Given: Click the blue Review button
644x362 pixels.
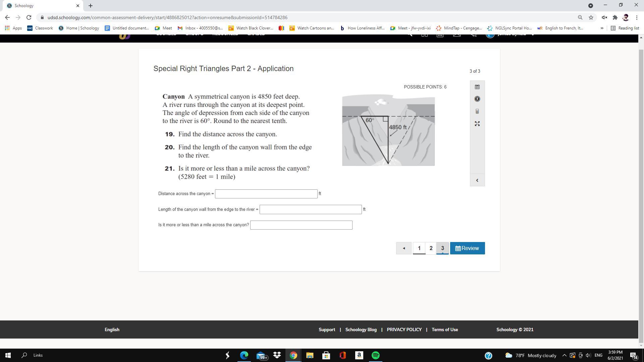Looking at the screenshot, I should coord(467,248).
